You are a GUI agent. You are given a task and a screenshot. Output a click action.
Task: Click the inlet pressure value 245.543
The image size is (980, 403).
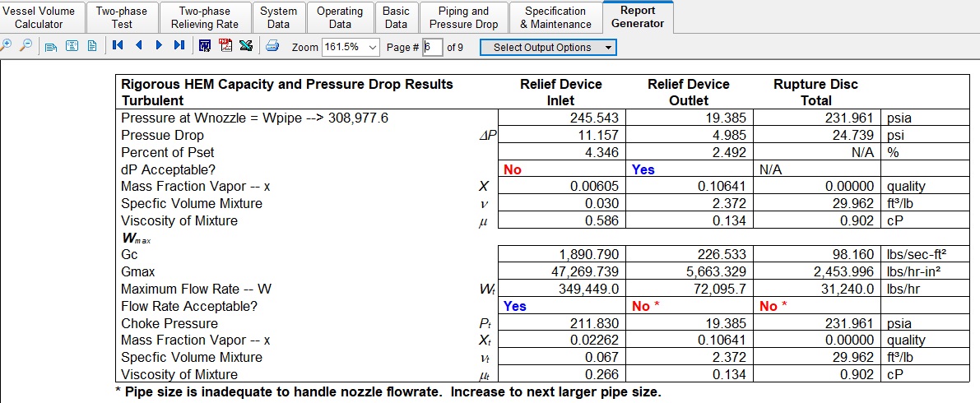point(594,118)
